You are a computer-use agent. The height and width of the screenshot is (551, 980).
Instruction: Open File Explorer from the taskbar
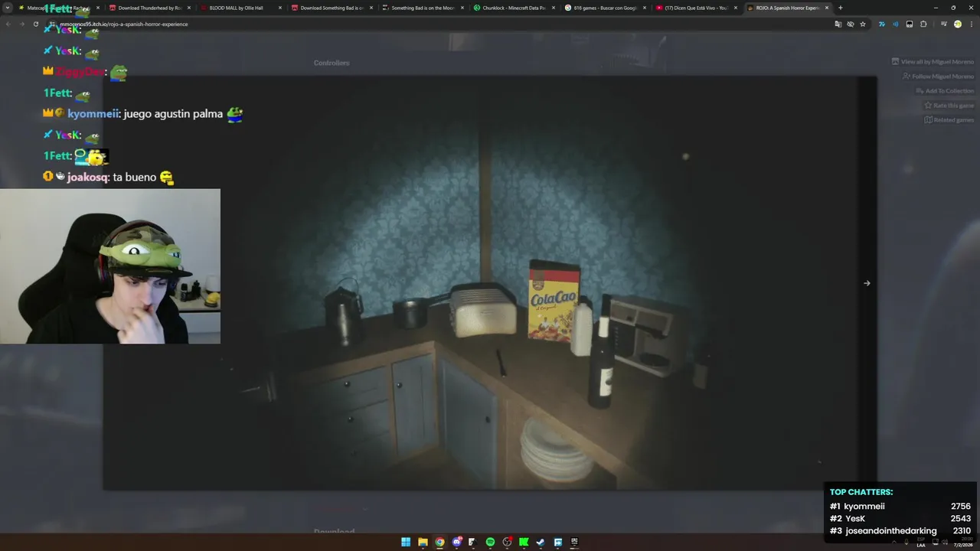pyautogui.click(x=423, y=542)
